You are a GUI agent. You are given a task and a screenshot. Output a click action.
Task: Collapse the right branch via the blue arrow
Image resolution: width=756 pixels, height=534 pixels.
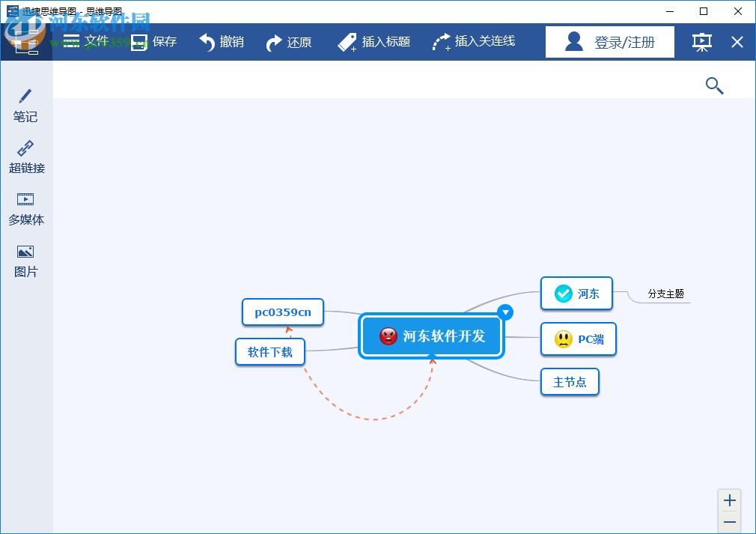click(x=505, y=312)
